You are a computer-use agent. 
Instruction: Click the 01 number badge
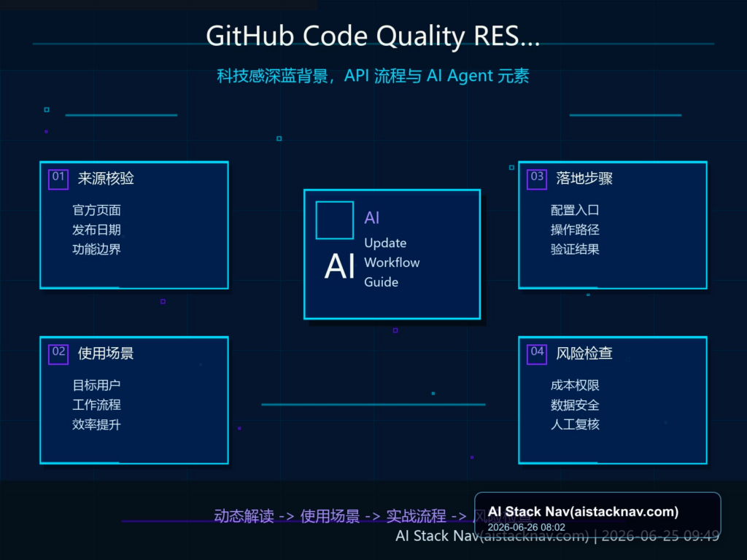click(58, 179)
